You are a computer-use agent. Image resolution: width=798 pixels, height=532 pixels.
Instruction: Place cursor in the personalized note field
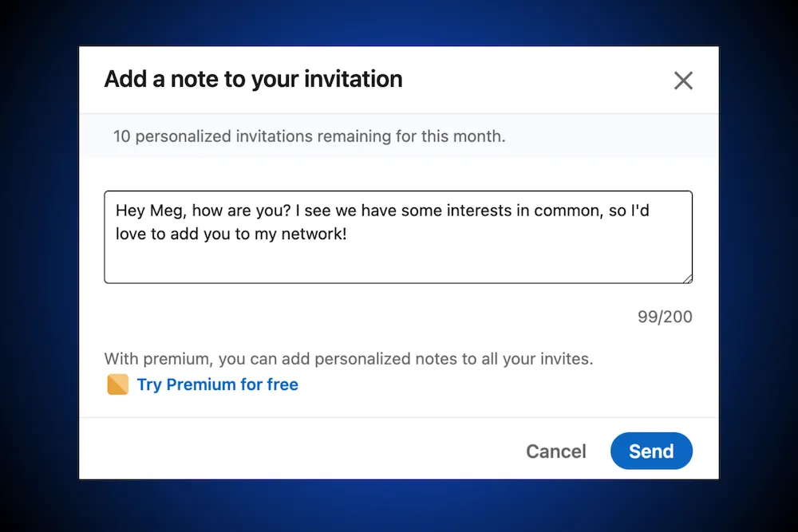[x=398, y=235]
